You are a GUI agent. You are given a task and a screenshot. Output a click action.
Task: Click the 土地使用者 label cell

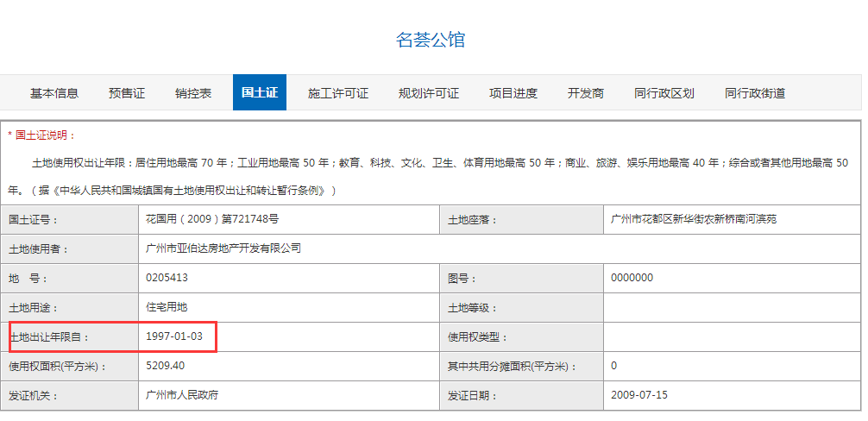[70, 249]
